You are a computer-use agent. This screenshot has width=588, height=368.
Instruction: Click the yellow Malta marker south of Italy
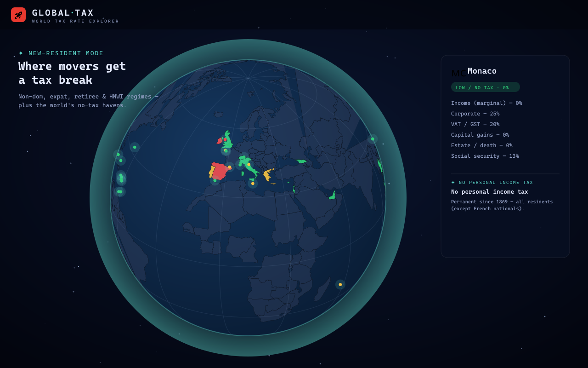tap(253, 184)
